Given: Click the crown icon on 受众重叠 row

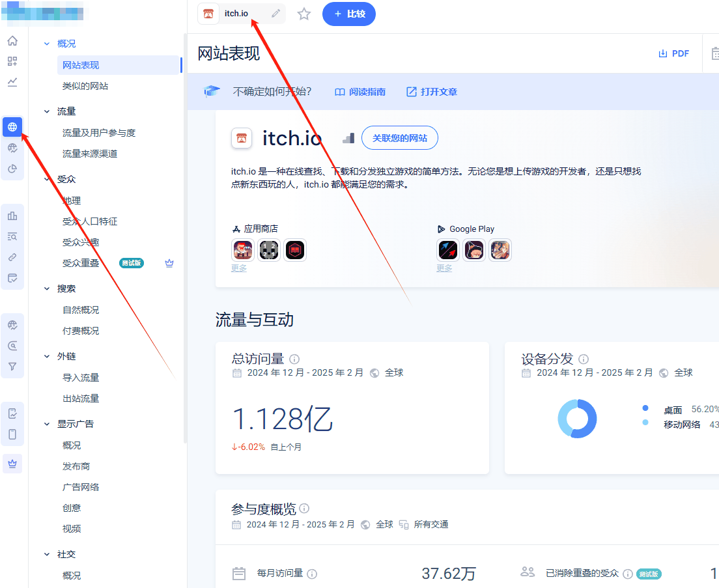Looking at the screenshot, I should tap(169, 263).
